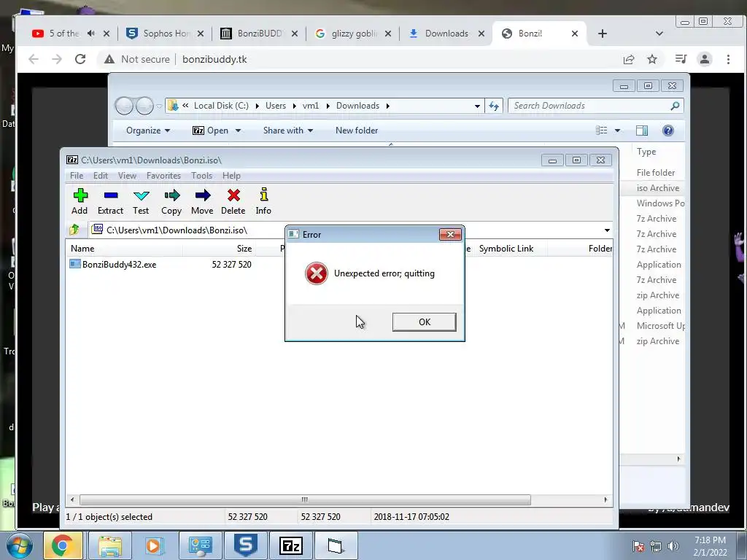This screenshot has height=560, width=747.
Task: Click New folder in Explorer toolbar
Action: tap(356, 131)
